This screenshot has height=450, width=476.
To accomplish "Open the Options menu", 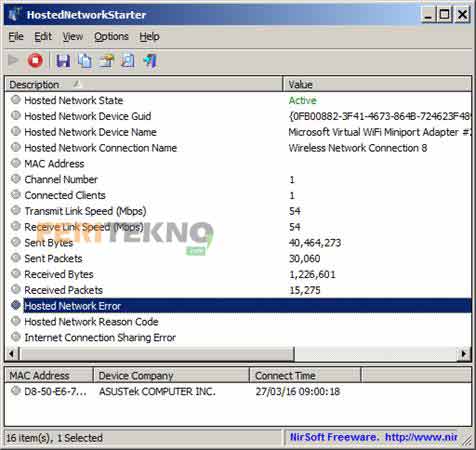I will [111, 36].
